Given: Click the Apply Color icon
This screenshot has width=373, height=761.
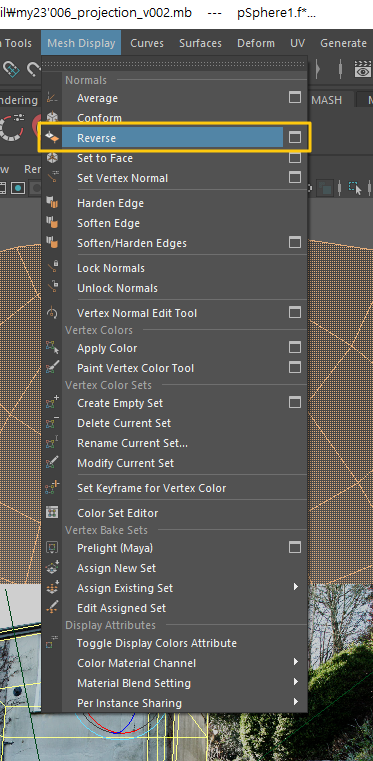Looking at the screenshot, I should (x=52, y=348).
